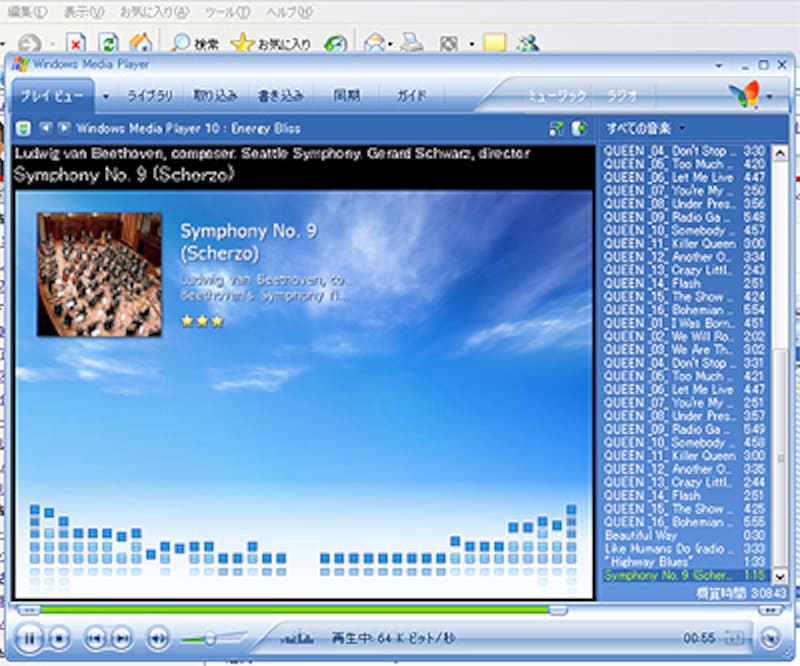Click the 再生中 64 K ビット/秒 status text
Image resolution: width=800 pixels, height=666 pixels.
(393, 638)
